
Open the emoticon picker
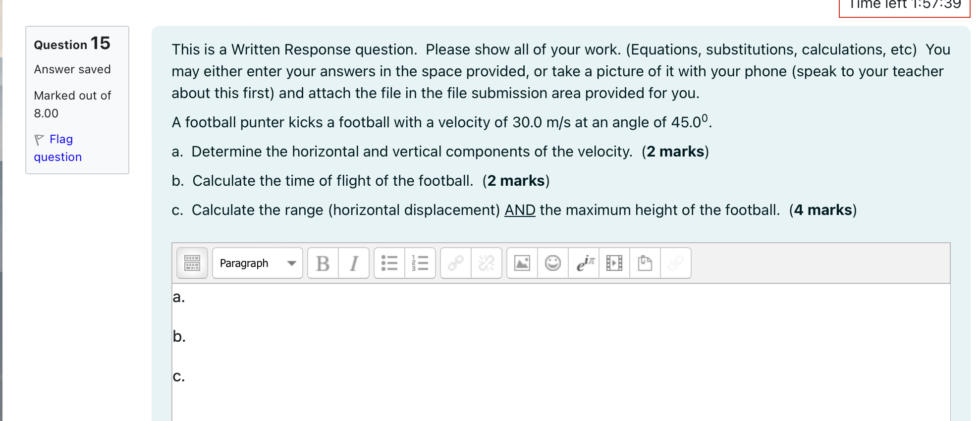point(552,263)
